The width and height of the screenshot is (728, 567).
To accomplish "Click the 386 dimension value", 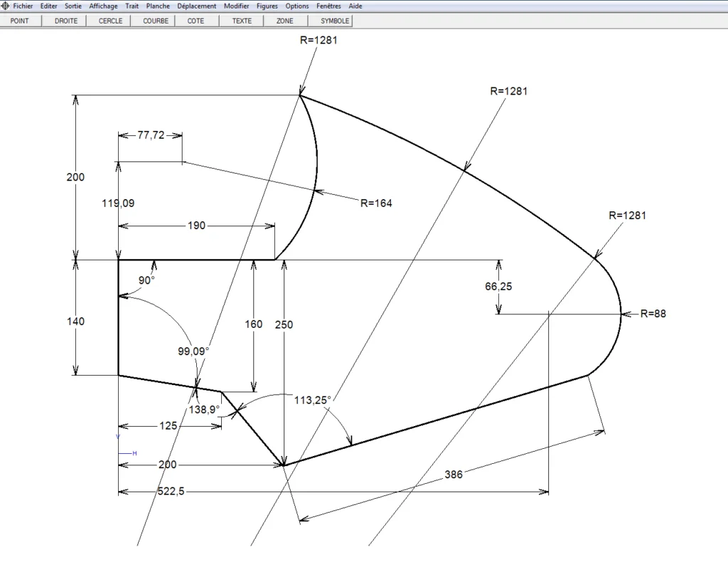I will pos(454,475).
